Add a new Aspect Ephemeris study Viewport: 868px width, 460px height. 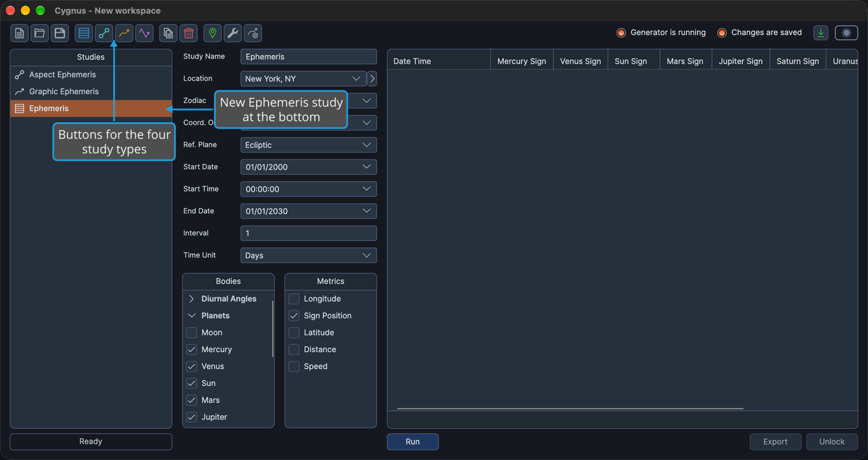[104, 33]
